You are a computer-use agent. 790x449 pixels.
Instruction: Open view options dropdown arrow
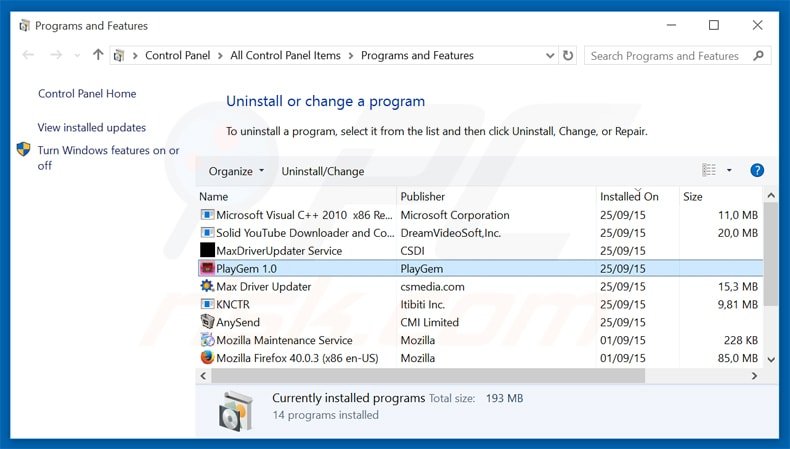[x=729, y=170]
